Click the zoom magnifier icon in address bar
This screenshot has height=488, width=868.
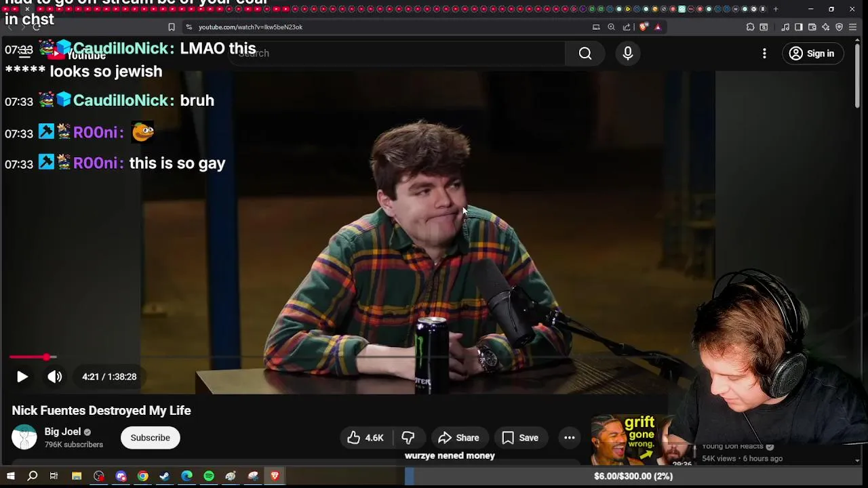click(611, 27)
